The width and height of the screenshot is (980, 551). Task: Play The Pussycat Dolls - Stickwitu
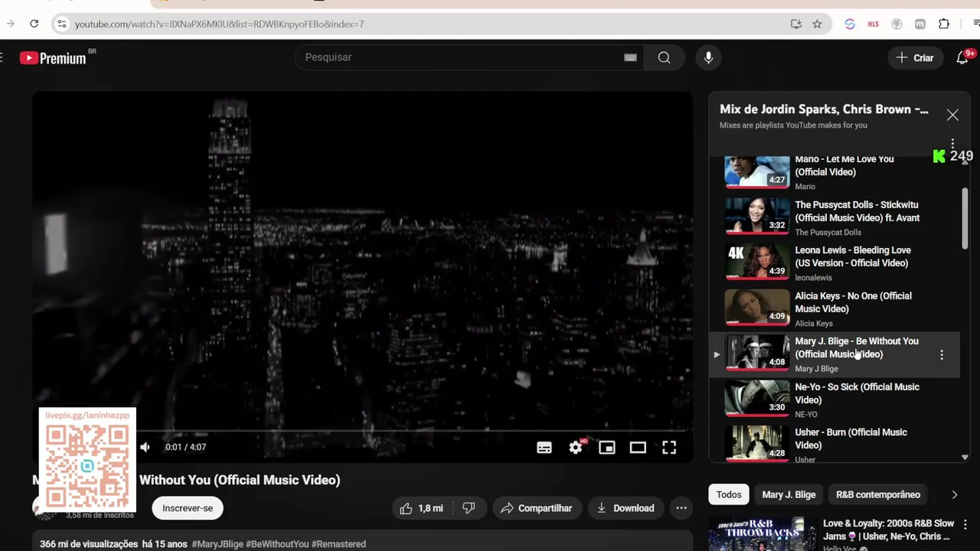835,217
